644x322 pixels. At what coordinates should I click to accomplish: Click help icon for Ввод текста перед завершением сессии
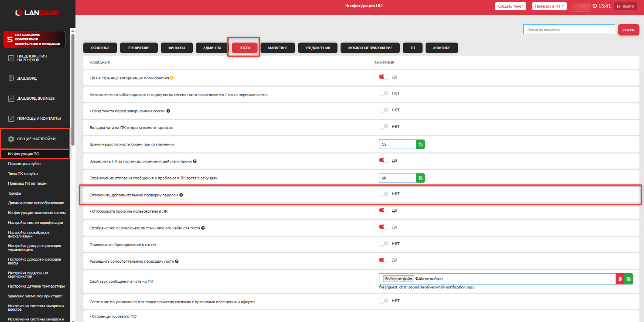(x=168, y=111)
